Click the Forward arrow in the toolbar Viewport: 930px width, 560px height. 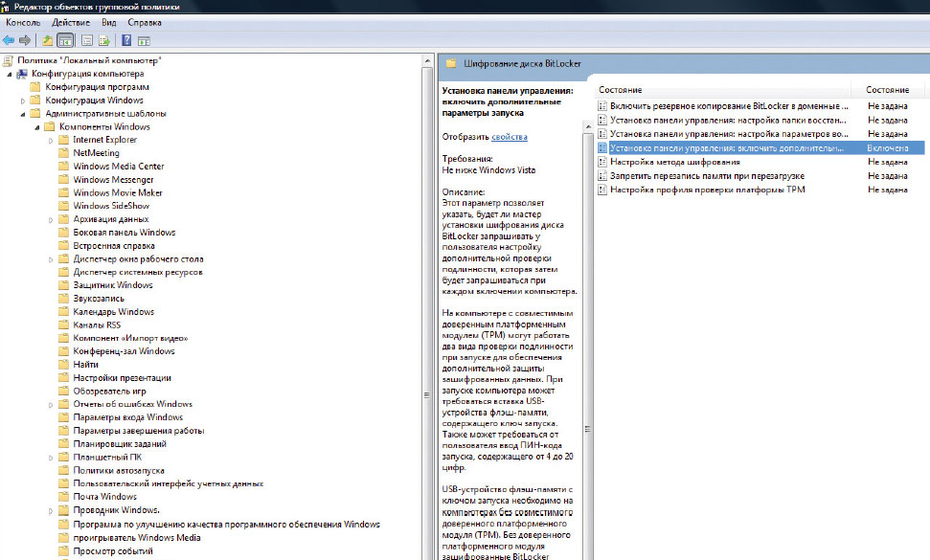pyautogui.click(x=25, y=40)
